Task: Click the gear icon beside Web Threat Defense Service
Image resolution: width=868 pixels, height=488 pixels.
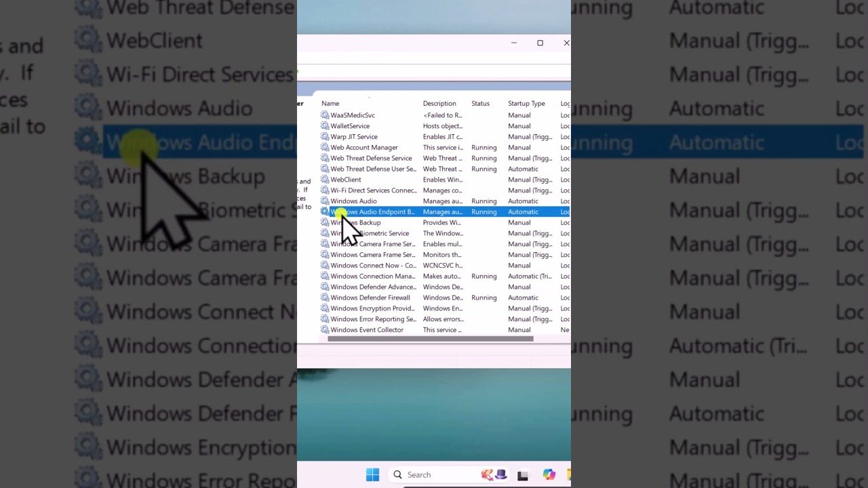Action: [x=325, y=159]
